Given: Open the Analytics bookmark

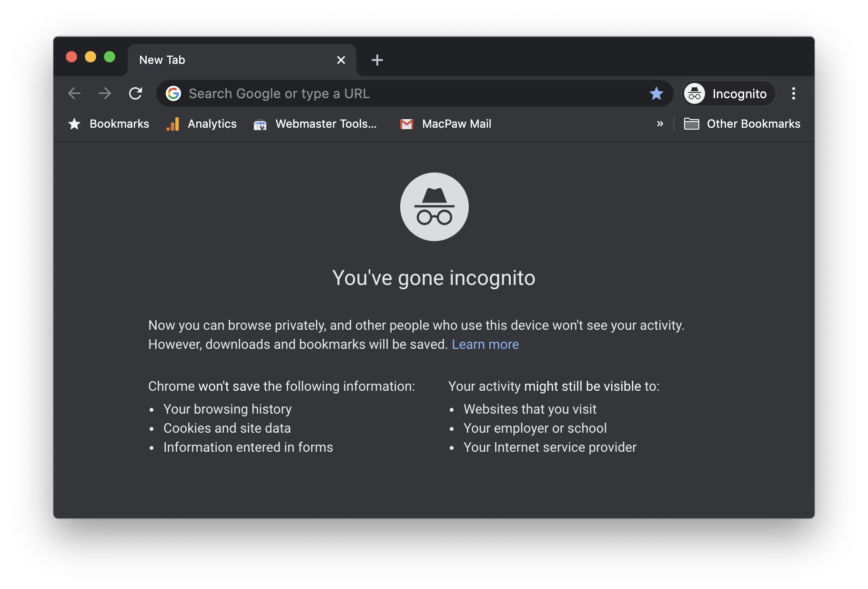Looking at the screenshot, I should pyautogui.click(x=202, y=124).
